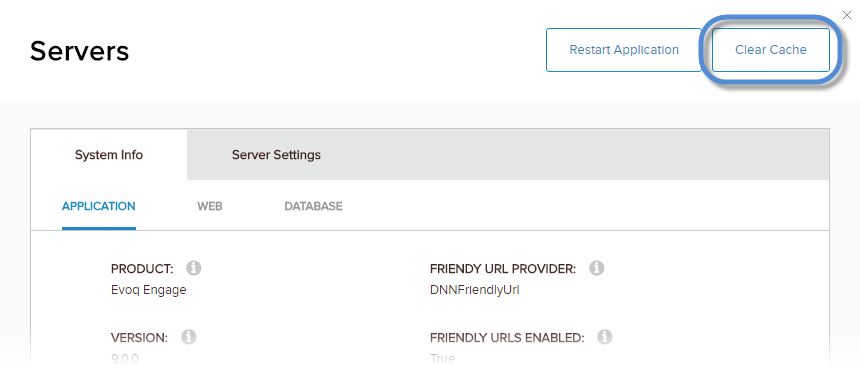This screenshot has width=860, height=366.
Task: Switch to the System Info tab
Action: [x=109, y=155]
